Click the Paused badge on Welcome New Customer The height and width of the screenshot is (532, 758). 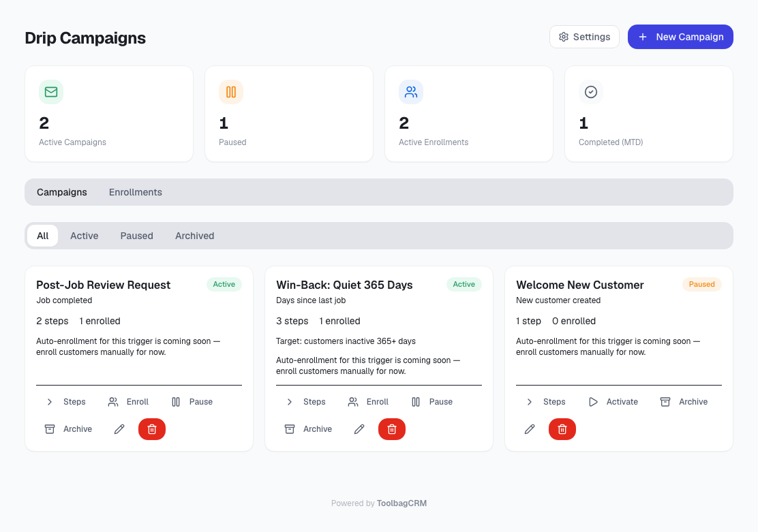(x=701, y=285)
